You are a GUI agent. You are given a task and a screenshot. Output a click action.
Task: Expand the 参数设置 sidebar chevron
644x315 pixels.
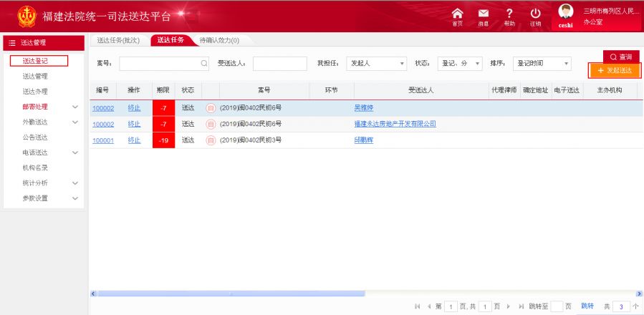click(75, 198)
